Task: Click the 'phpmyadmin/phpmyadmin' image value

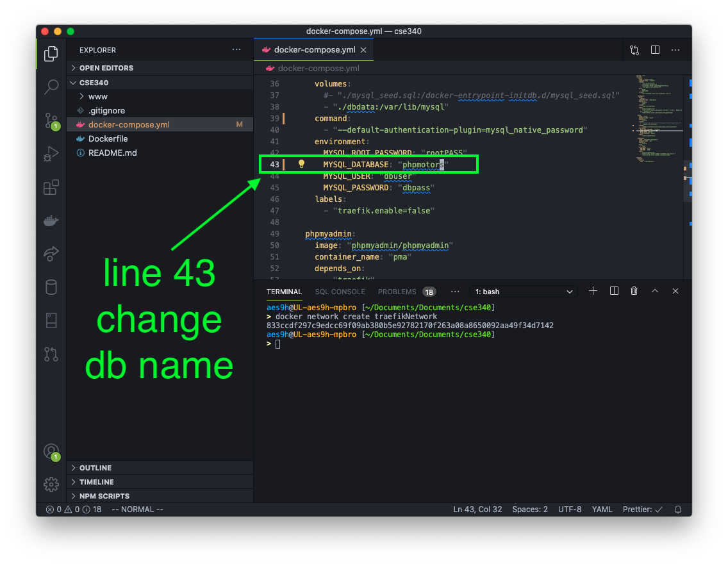Action: (x=400, y=245)
